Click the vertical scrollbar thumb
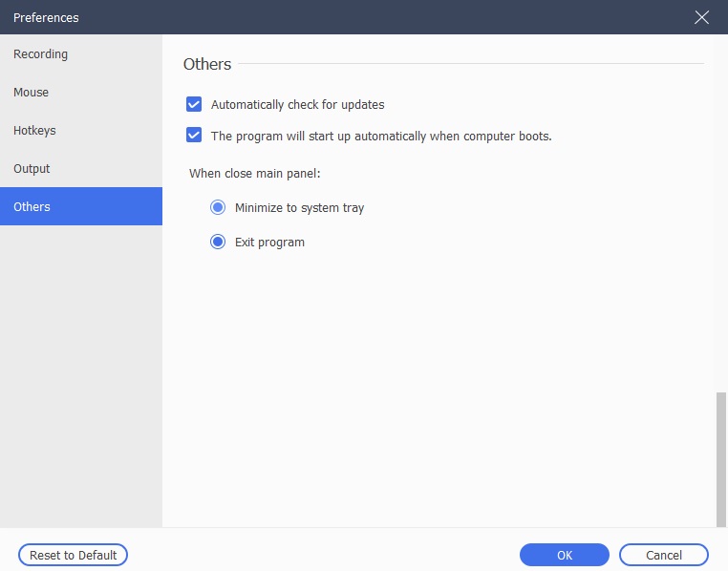The width and height of the screenshot is (728, 571). [x=720, y=459]
